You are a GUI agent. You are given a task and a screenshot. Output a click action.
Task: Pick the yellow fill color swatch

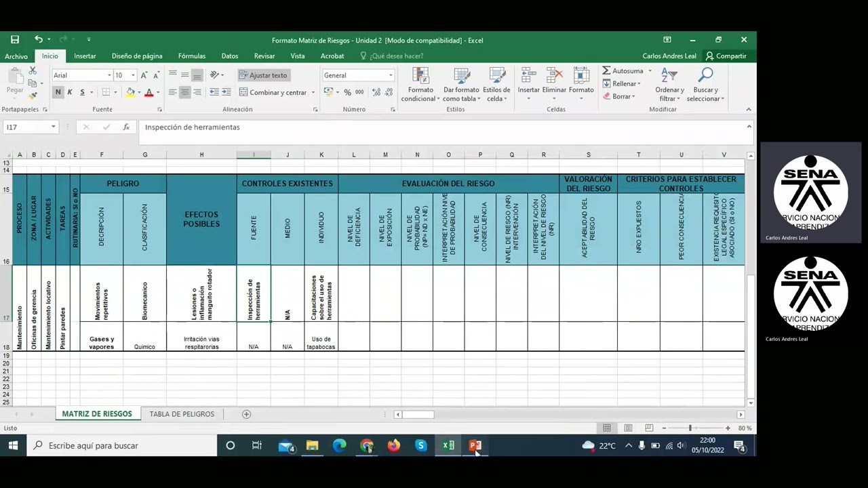130,92
